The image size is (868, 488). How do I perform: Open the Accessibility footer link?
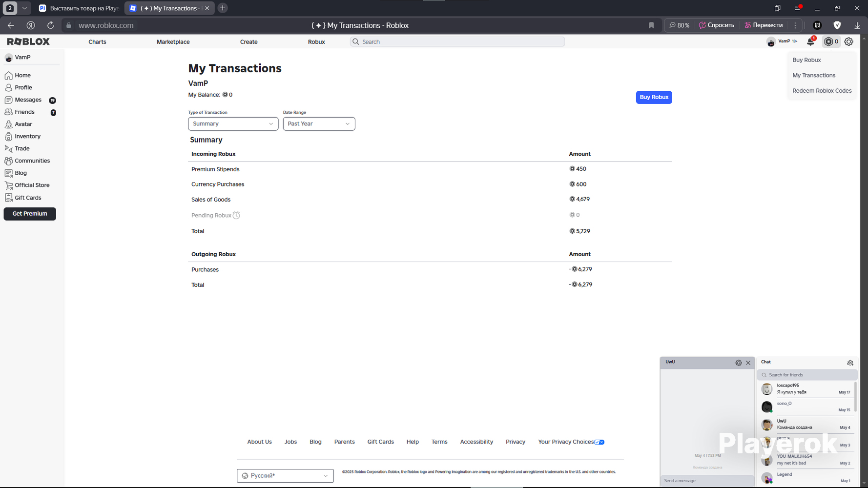click(476, 442)
